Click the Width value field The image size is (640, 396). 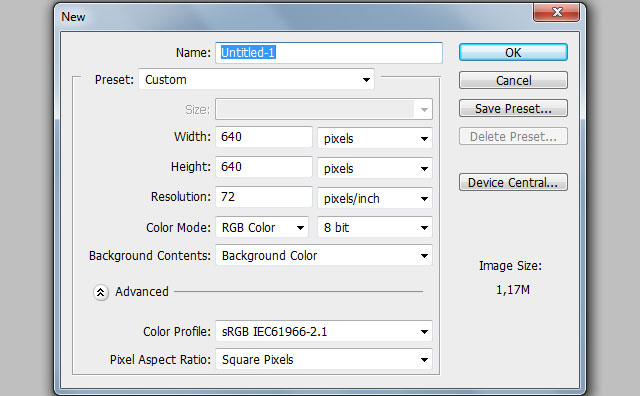(x=264, y=137)
